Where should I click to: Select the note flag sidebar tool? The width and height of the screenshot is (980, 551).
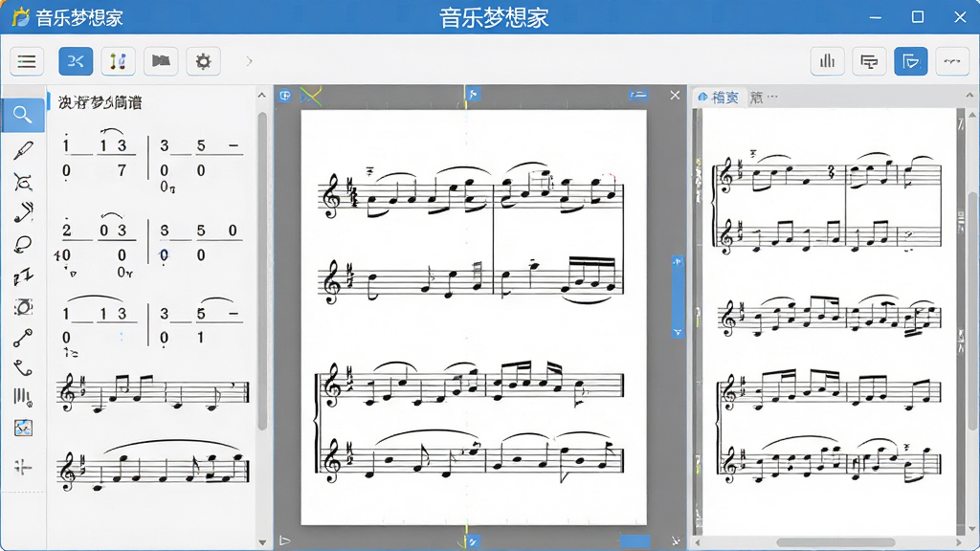tap(23, 212)
